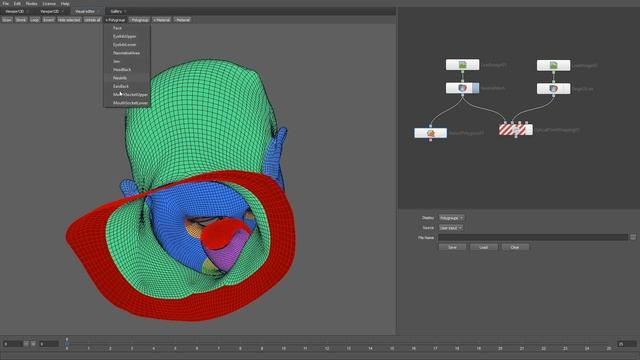640x360 pixels.
Task: Click the output port under SelectPolygons node
Action: [x=431, y=140]
